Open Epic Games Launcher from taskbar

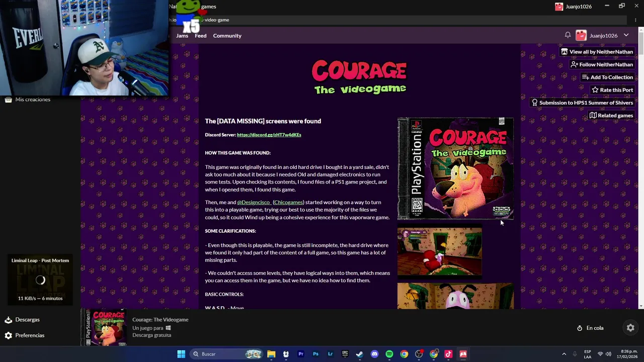345,354
